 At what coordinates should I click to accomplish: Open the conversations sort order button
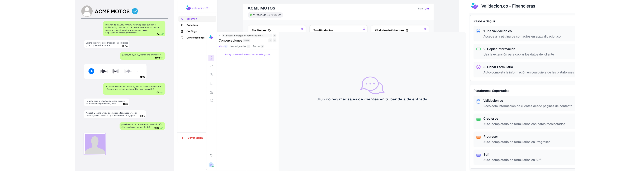(x=275, y=40)
